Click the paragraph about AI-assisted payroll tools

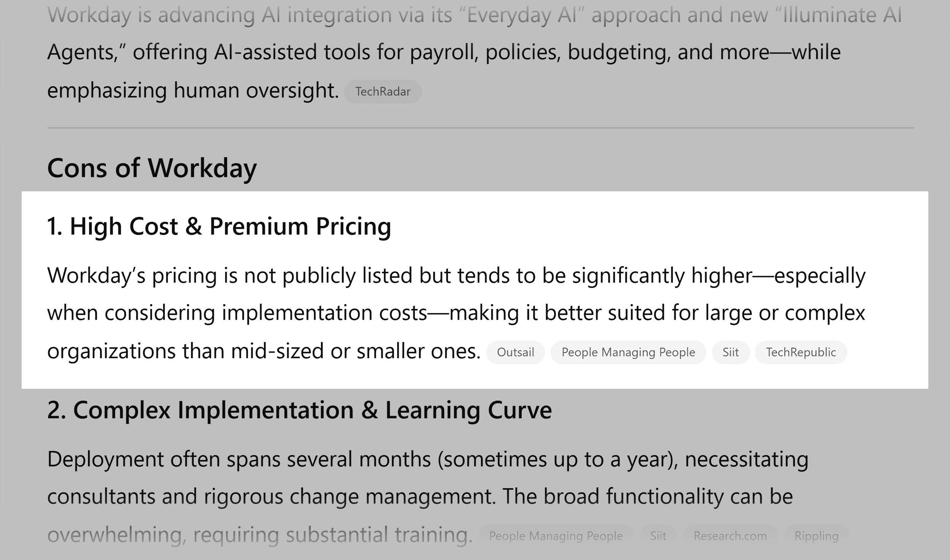point(474,52)
